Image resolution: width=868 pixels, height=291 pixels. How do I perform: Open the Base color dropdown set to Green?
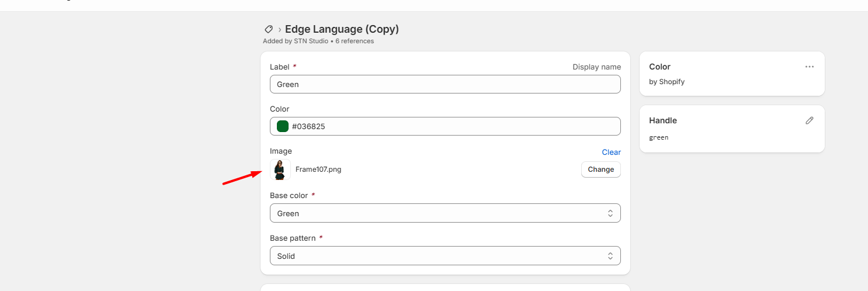[x=445, y=213]
